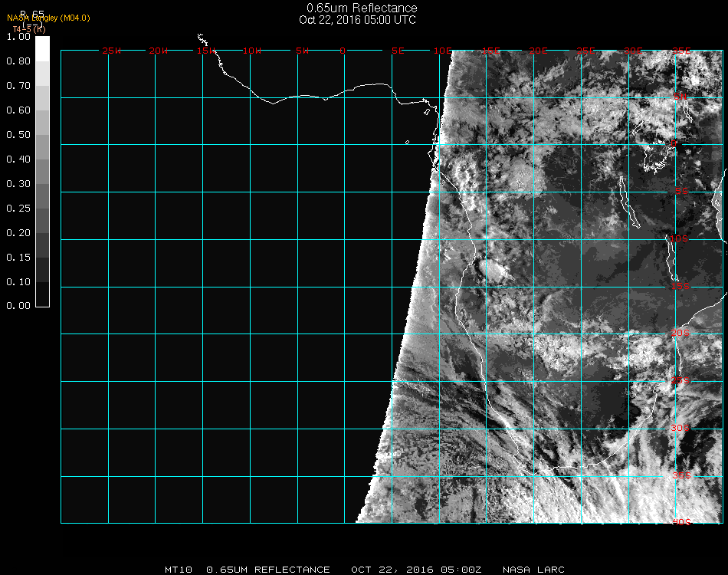The width and height of the screenshot is (728, 575).
Task: Click the orange 'NASA Langley (M04.0)' label
Action: pos(48,18)
